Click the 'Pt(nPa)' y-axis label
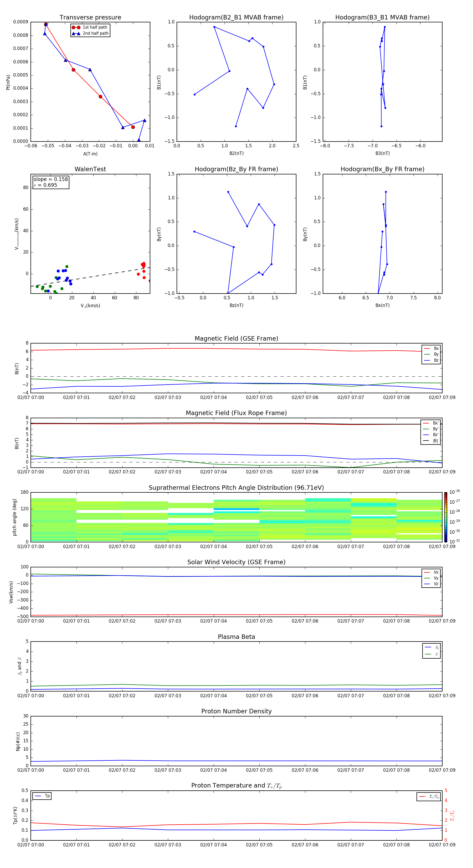Viewport: 473px width, 868px height. pyautogui.click(x=8, y=82)
